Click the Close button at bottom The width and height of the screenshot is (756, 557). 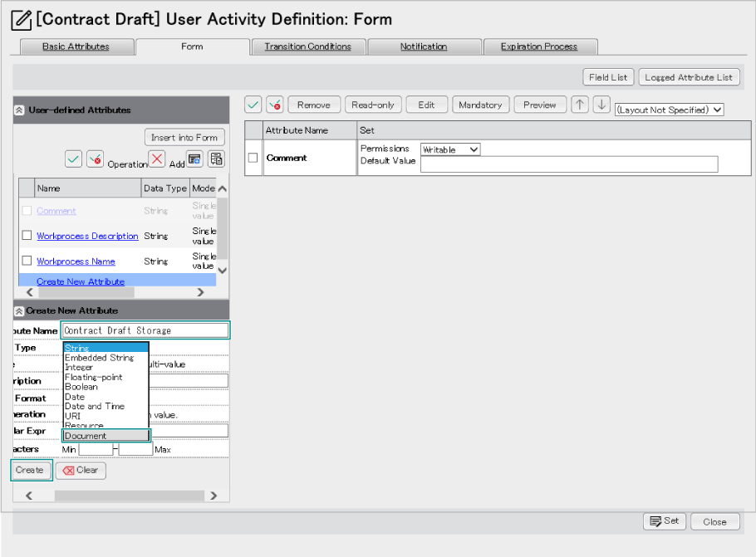pyautogui.click(x=714, y=521)
